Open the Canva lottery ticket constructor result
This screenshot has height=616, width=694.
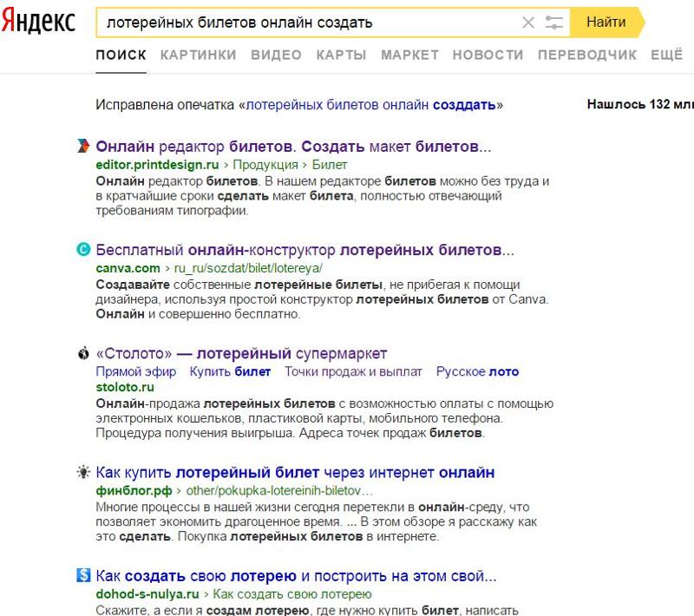[305, 250]
